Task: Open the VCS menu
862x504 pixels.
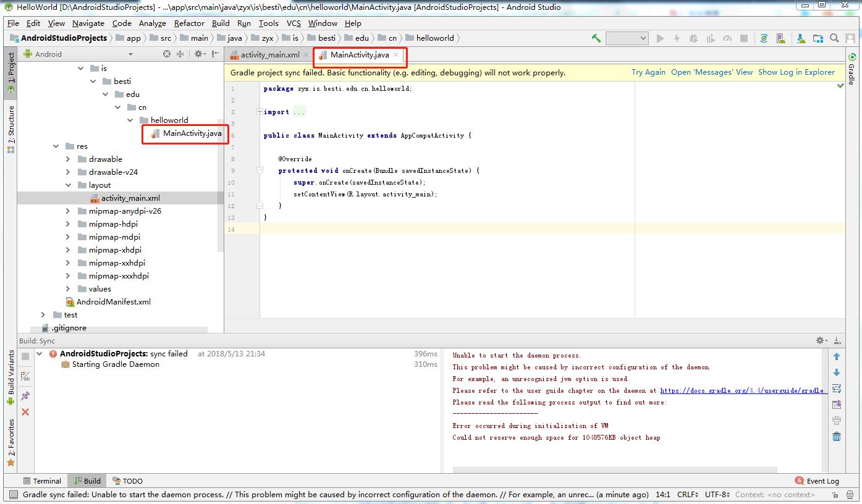Action: pyautogui.click(x=294, y=23)
